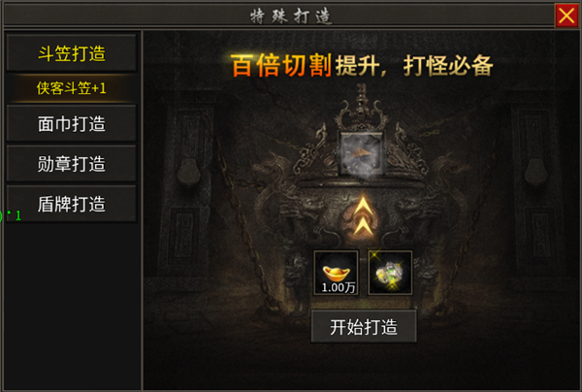
Task: Click the left stone door knocker
Action: pyautogui.click(x=188, y=173)
